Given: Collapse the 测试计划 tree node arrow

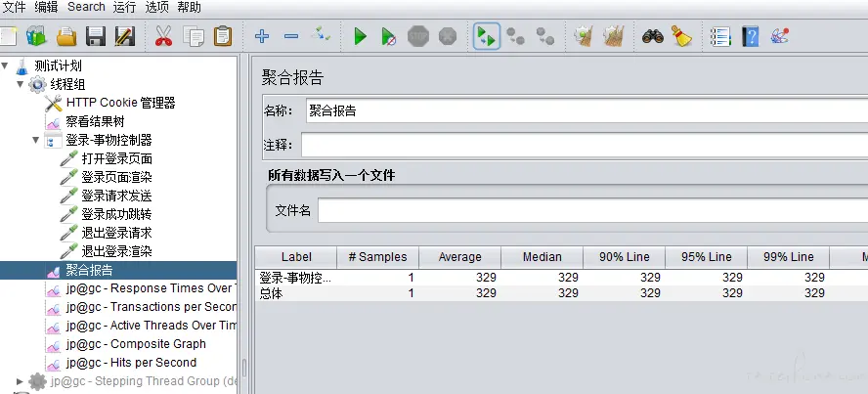Looking at the screenshot, I should (x=5, y=66).
